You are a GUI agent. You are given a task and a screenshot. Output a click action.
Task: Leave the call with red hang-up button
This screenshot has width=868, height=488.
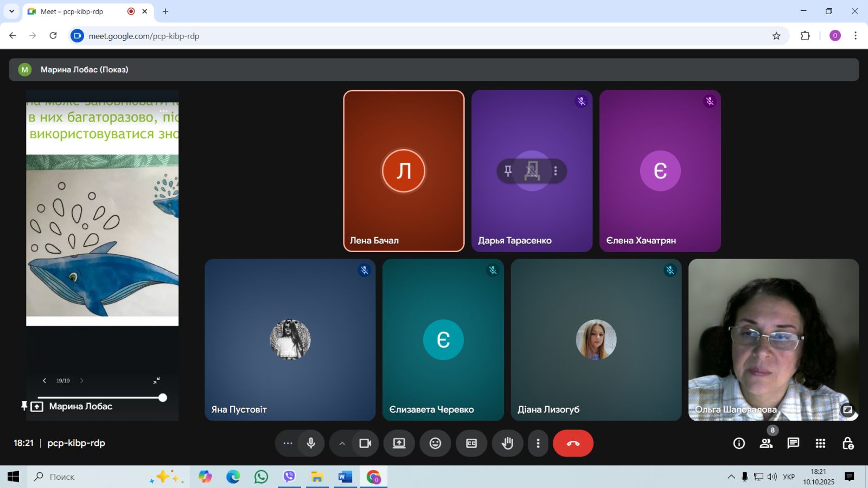(573, 444)
